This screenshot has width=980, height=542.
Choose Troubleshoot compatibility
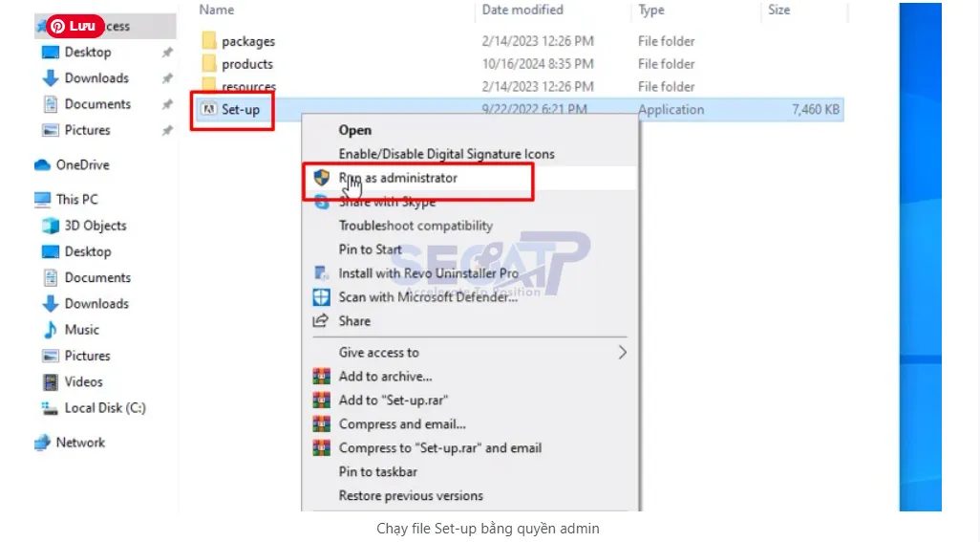pos(415,226)
